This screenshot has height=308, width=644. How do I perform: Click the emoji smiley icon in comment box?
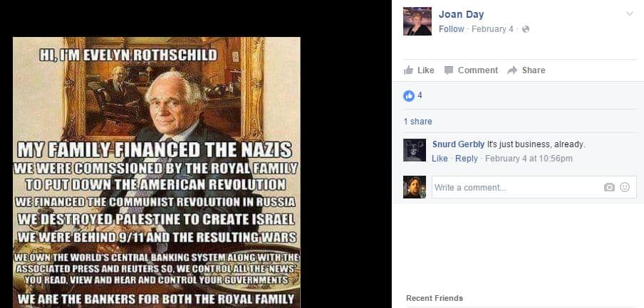[624, 187]
